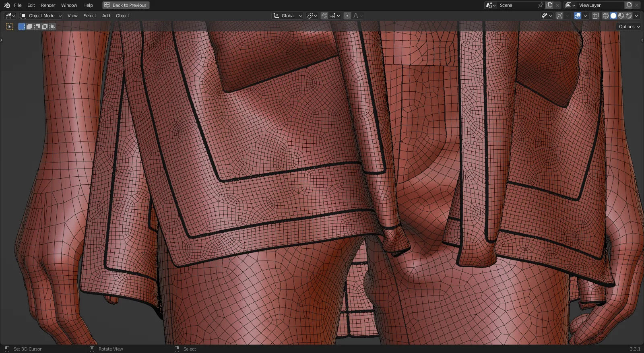Open the Help menu

88,5
